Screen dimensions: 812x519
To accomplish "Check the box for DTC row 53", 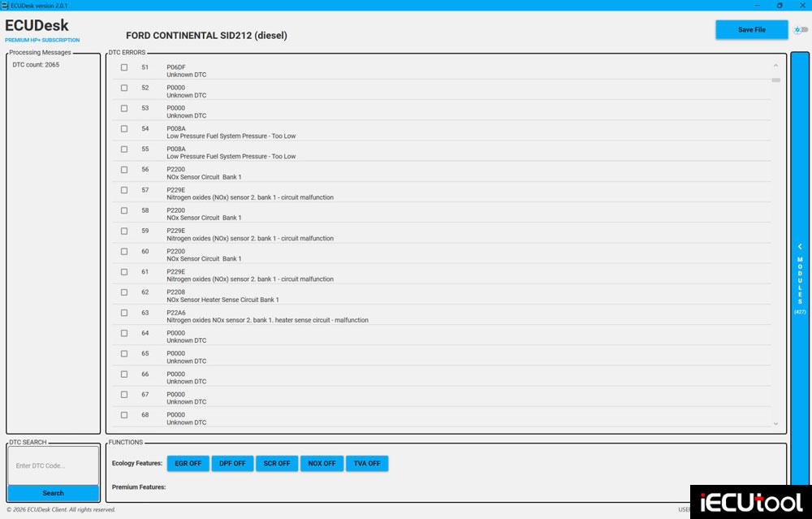I will point(124,108).
